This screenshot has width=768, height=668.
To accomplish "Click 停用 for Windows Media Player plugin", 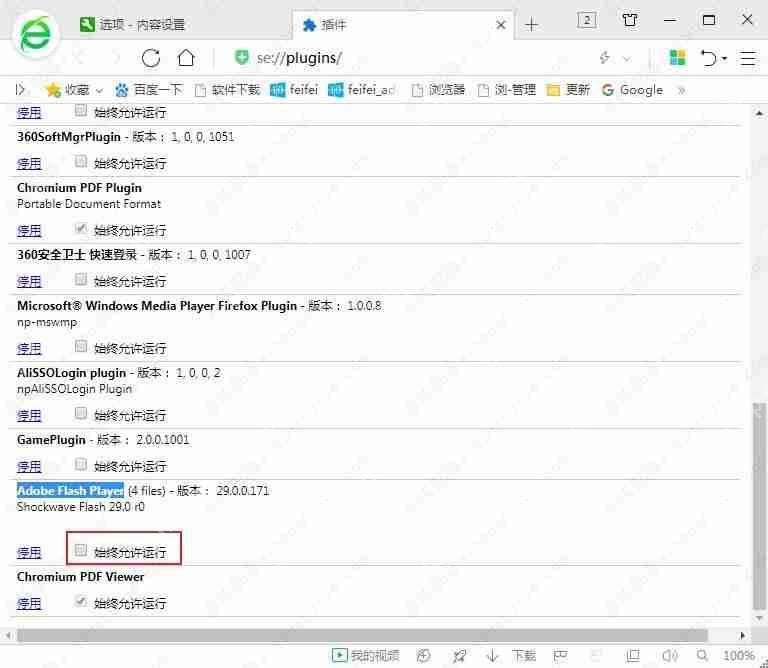I will [29, 348].
